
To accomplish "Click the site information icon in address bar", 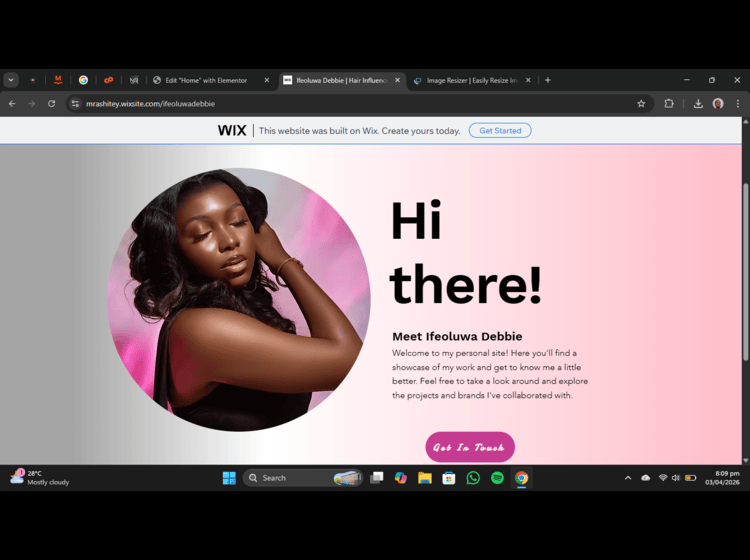I will pyautogui.click(x=75, y=103).
